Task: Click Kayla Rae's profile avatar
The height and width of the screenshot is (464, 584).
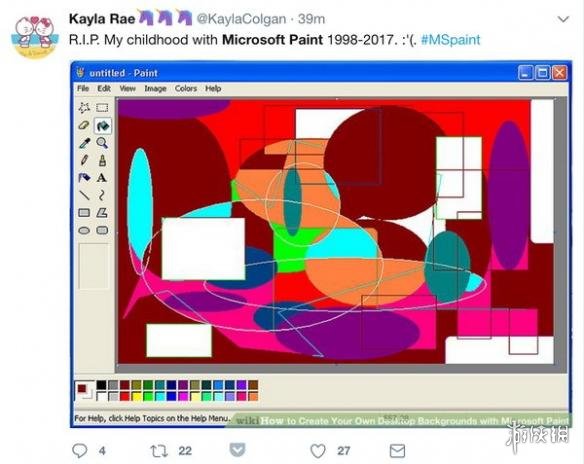Action: (x=35, y=36)
